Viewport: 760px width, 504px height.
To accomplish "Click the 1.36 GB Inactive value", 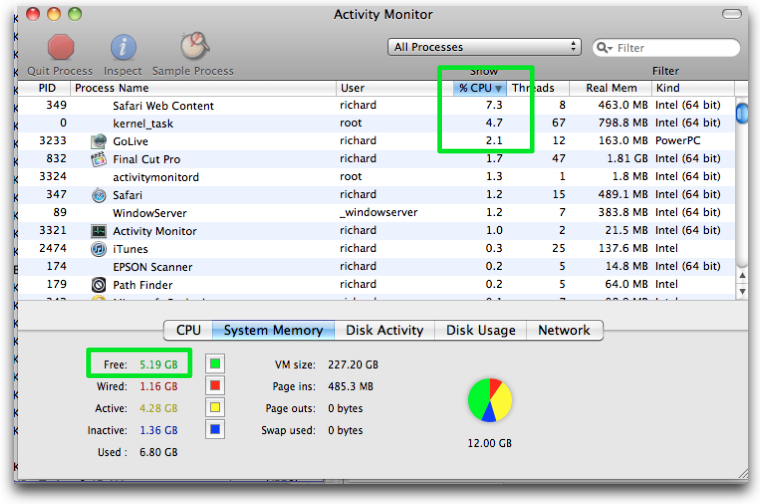I will coord(158,430).
